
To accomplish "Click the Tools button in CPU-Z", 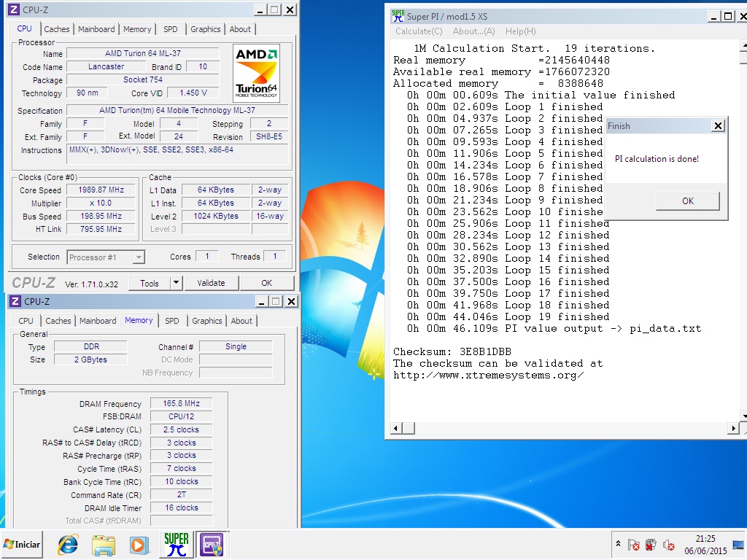I will (150, 283).
